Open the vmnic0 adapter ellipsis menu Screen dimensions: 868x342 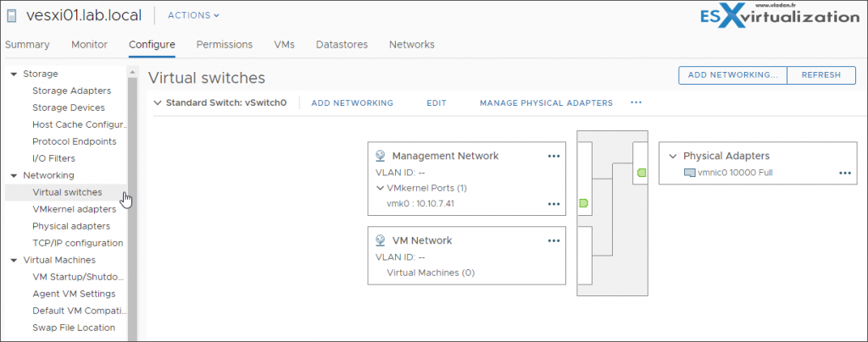(844, 173)
